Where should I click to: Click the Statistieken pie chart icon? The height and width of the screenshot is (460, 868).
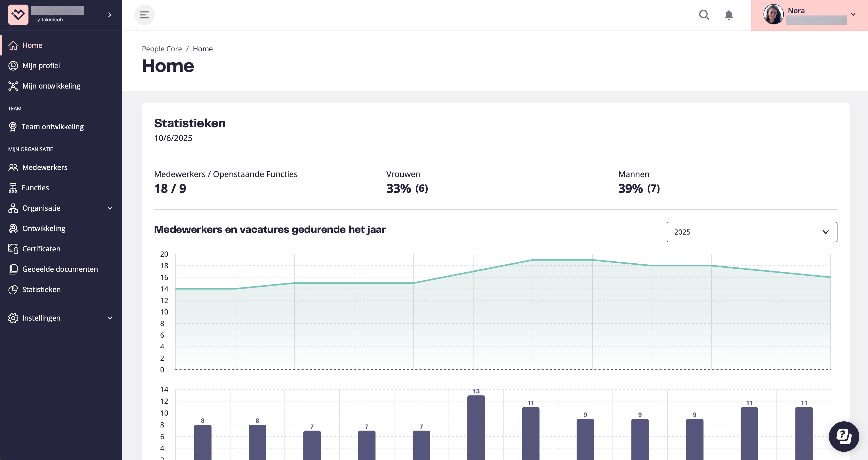[x=13, y=290]
